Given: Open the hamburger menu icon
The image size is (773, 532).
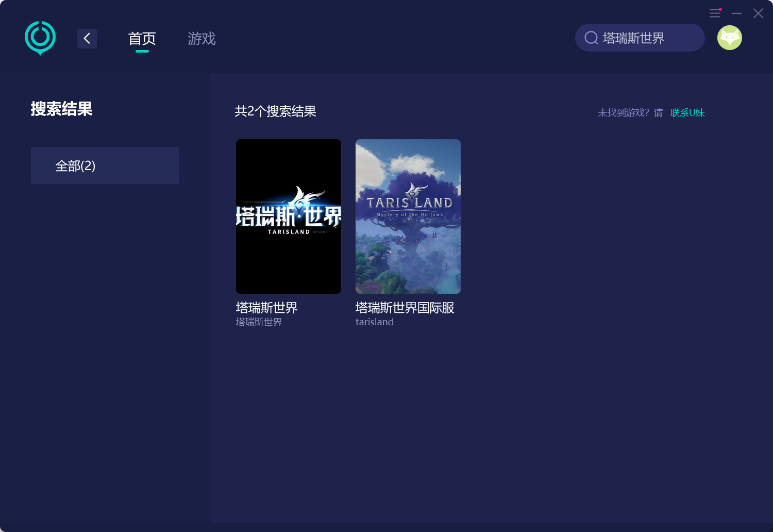Looking at the screenshot, I should [715, 13].
